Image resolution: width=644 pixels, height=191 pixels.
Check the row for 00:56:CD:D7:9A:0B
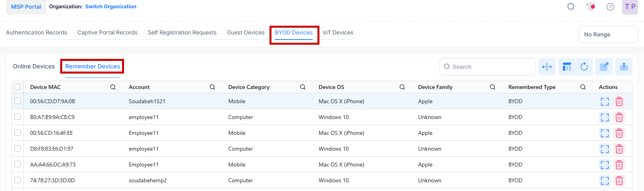pos(17,101)
